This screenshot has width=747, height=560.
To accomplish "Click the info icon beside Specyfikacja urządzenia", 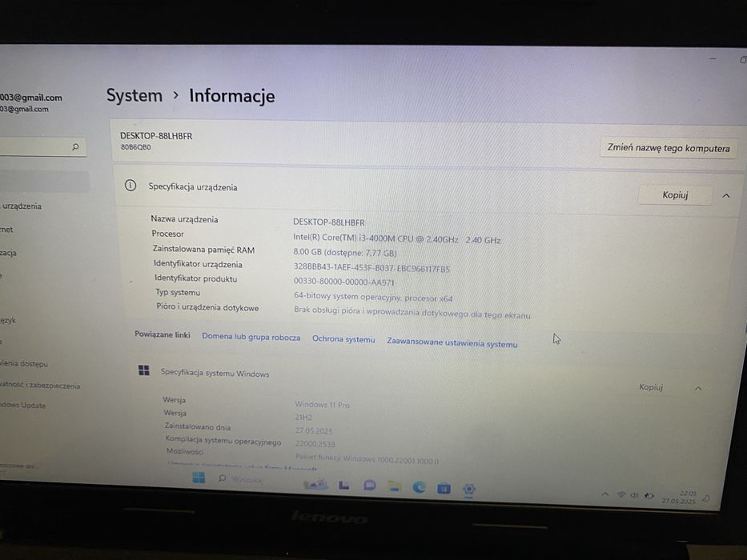I will click(130, 186).
